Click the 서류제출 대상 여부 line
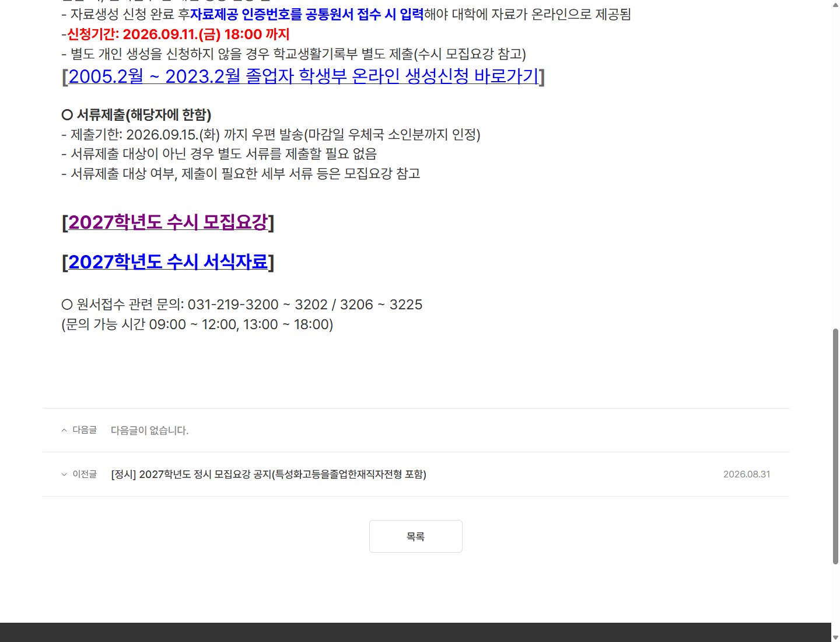Screen dimensions: 840x642 point(240,174)
